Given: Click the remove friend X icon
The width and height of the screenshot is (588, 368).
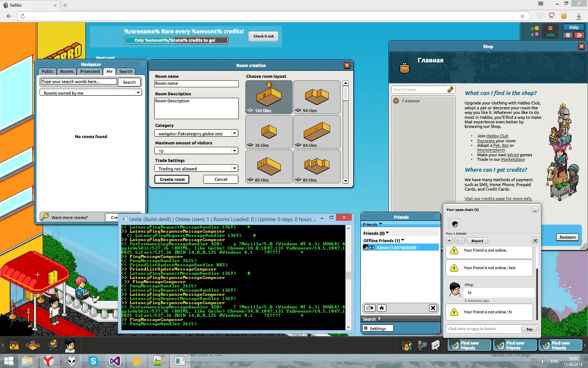Looking at the screenshot, I should (x=433, y=308).
